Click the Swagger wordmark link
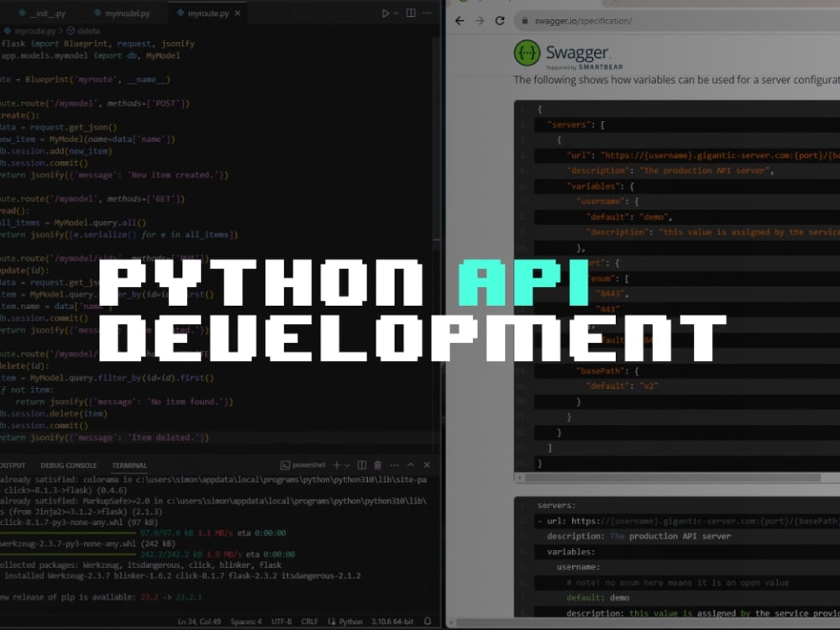 [578, 53]
